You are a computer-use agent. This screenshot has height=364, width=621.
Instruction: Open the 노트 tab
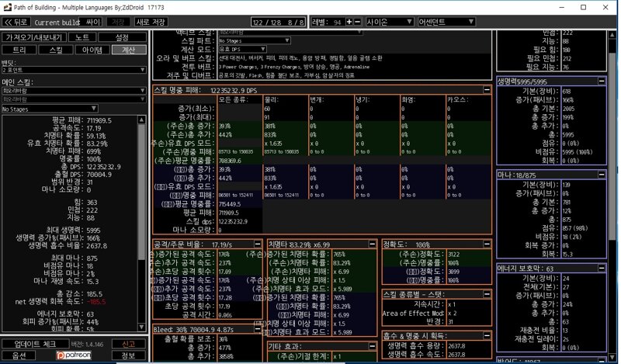(x=82, y=37)
